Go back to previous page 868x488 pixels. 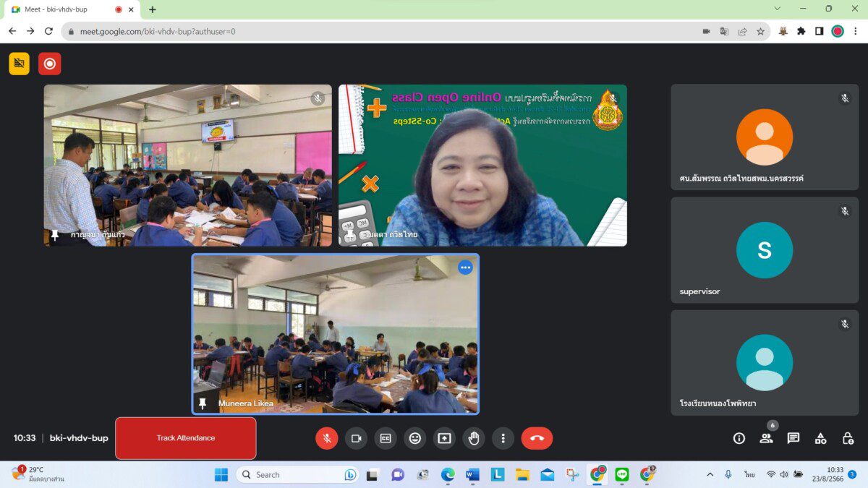pyautogui.click(x=12, y=31)
